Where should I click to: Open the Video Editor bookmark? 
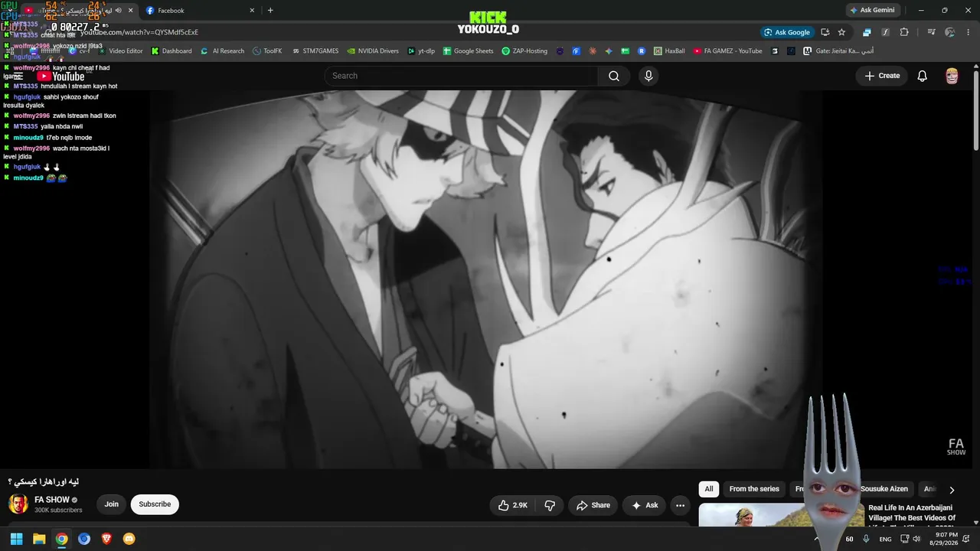[x=120, y=51]
